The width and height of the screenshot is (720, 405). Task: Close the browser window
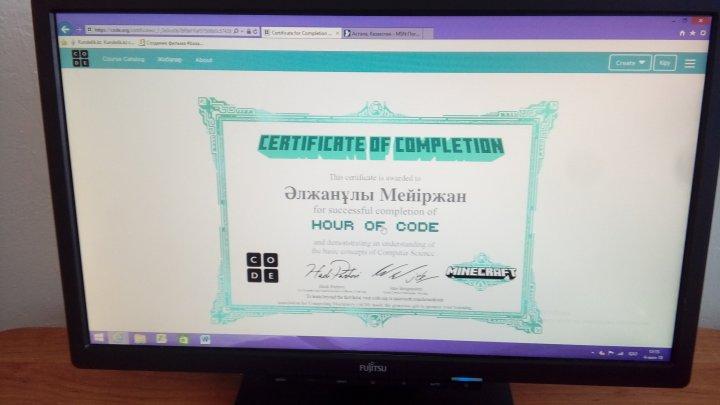point(700,21)
